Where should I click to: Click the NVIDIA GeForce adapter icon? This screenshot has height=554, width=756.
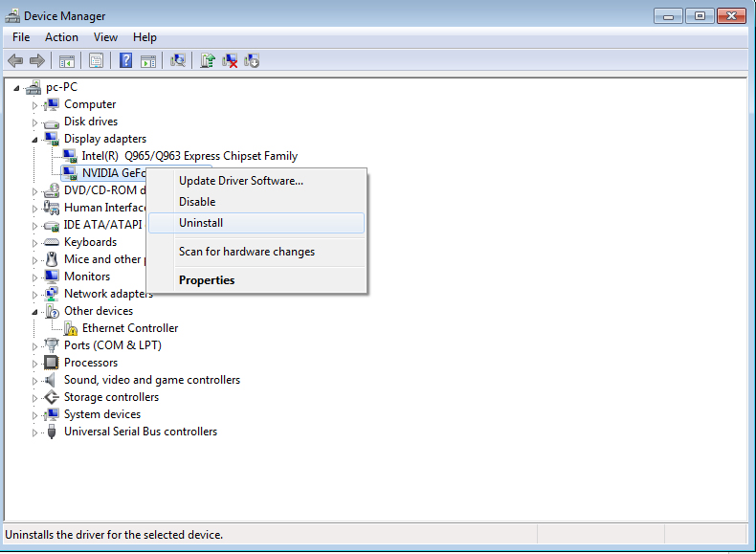pyautogui.click(x=70, y=173)
